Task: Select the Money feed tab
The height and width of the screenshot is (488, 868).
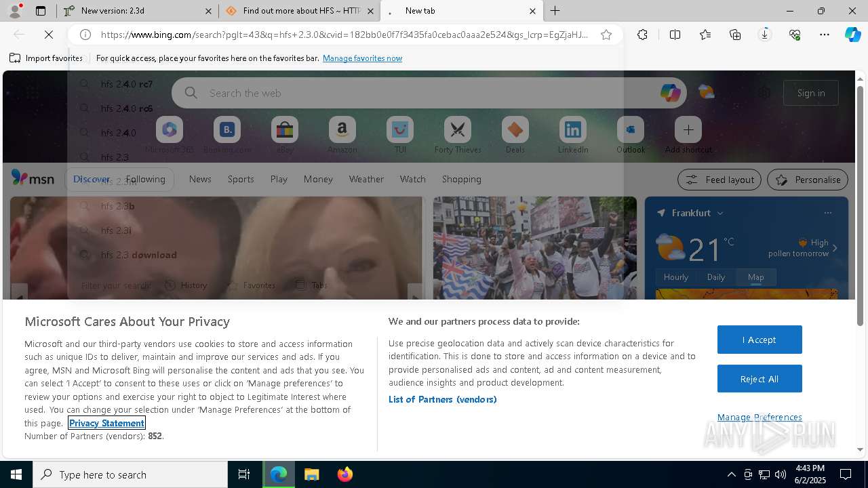Action: pos(318,179)
